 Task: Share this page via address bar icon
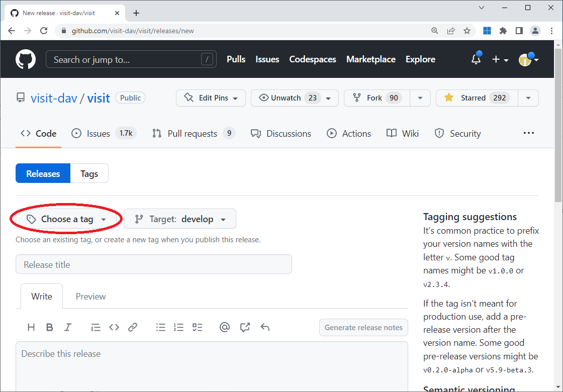click(451, 31)
